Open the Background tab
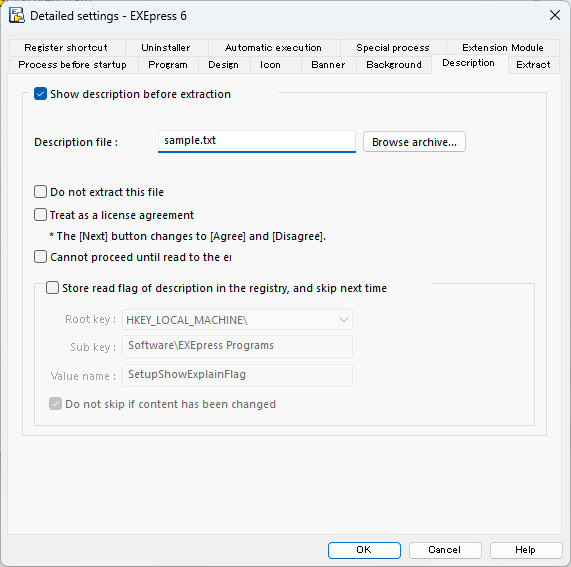Viewport: 571px width, 567px height. [394, 65]
